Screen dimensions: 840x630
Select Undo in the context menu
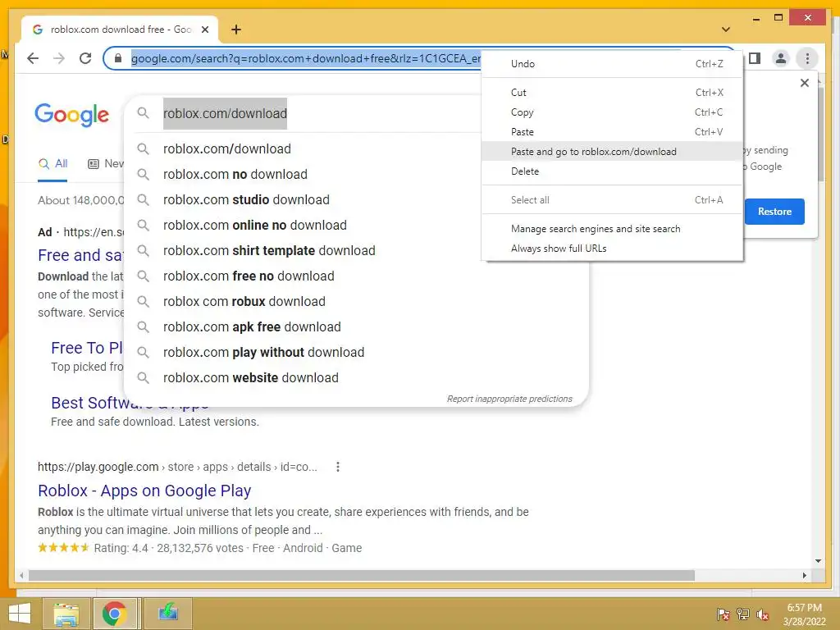612,64
